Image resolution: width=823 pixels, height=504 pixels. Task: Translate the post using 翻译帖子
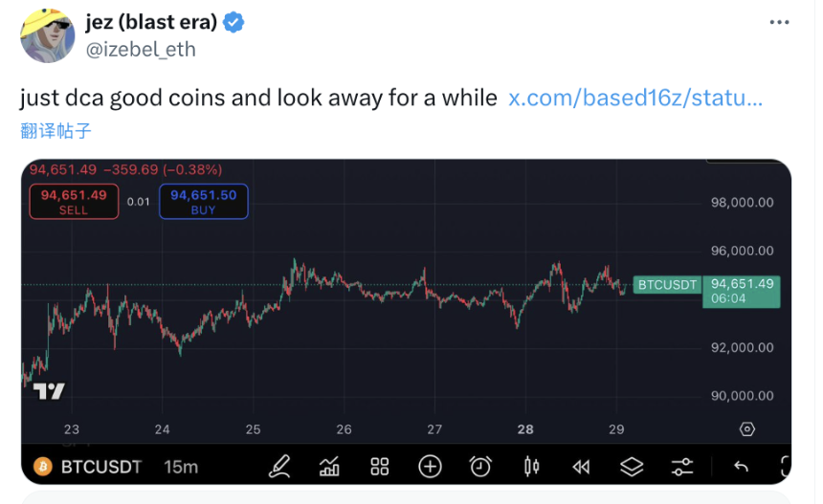click(x=56, y=130)
